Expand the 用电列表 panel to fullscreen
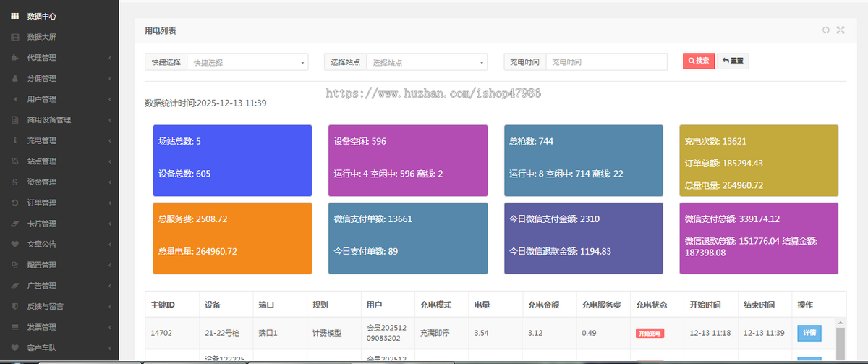The image size is (868, 364). click(x=841, y=30)
